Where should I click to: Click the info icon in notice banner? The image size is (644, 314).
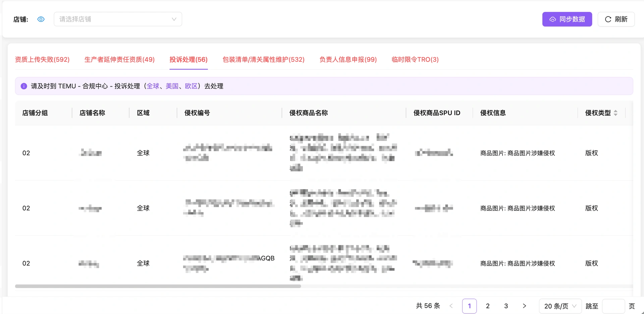coord(24,86)
